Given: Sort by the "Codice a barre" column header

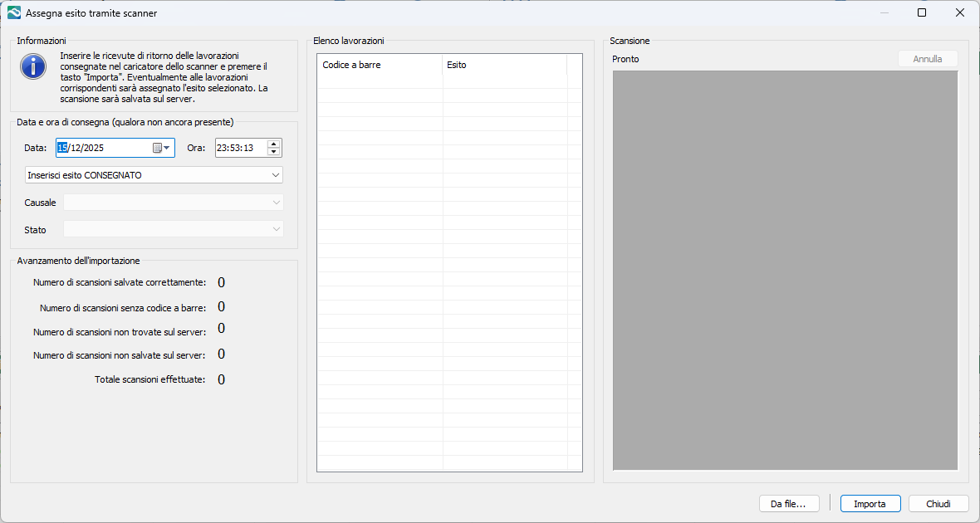Looking at the screenshot, I should click(380, 65).
